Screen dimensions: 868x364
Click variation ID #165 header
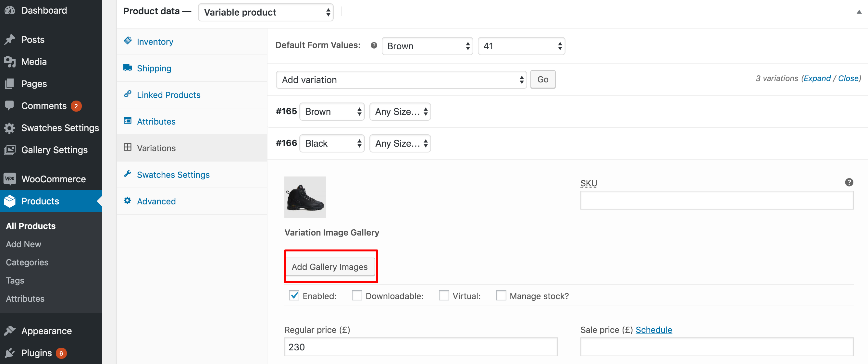(x=286, y=112)
